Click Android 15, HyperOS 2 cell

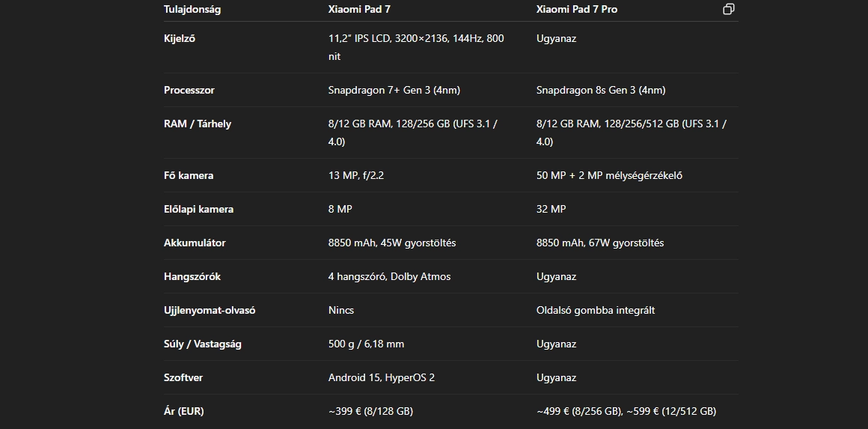pos(382,378)
